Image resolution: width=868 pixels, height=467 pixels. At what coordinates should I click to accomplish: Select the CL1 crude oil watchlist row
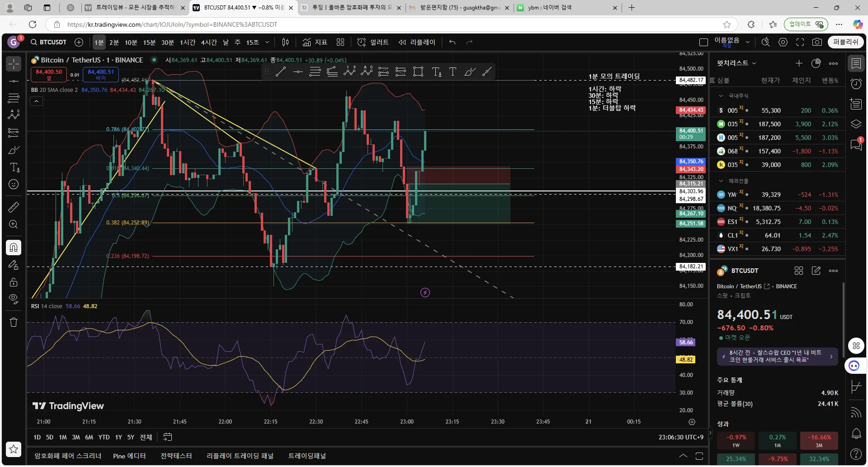coord(778,235)
